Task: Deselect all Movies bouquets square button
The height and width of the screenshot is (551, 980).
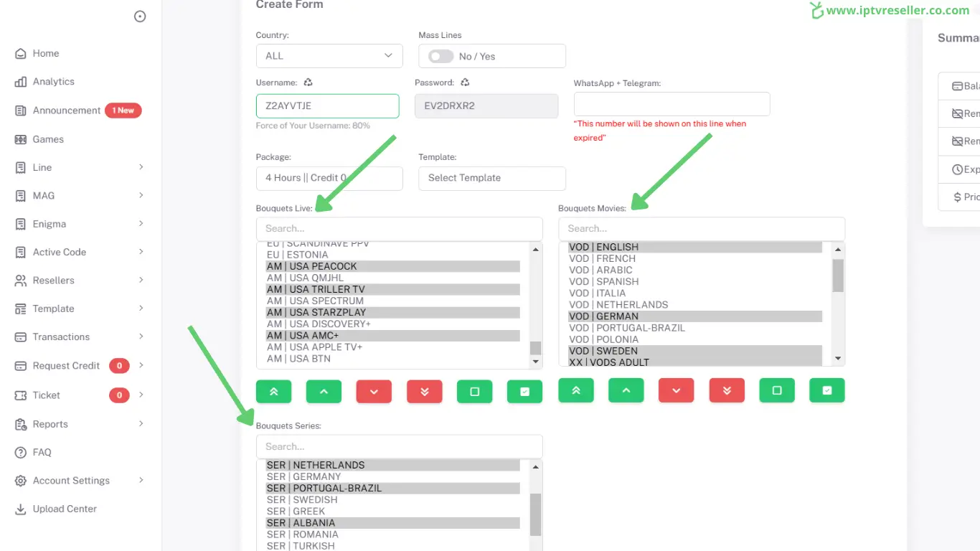Action: [x=777, y=390]
